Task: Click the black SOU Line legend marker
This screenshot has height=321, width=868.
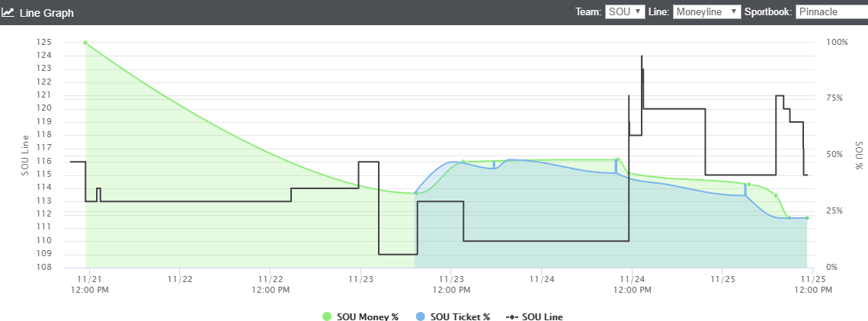Action: (x=512, y=316)
